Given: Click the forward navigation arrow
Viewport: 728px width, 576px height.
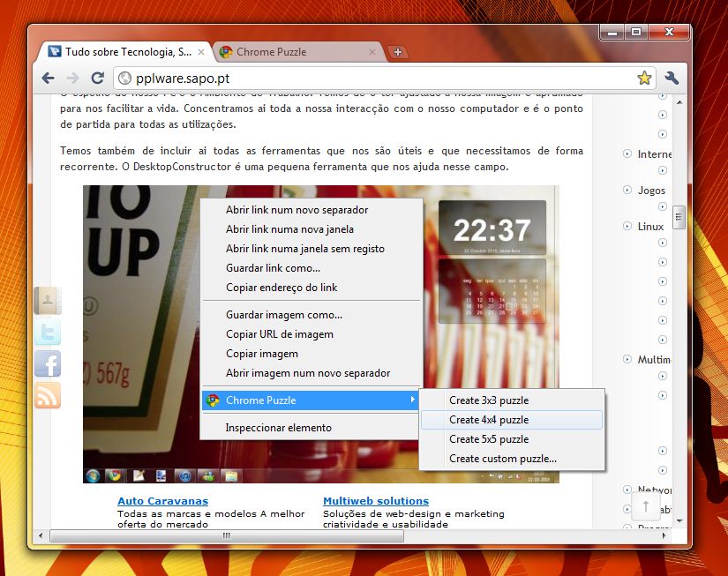Looking at the screenshot, I should coord(72,78).
